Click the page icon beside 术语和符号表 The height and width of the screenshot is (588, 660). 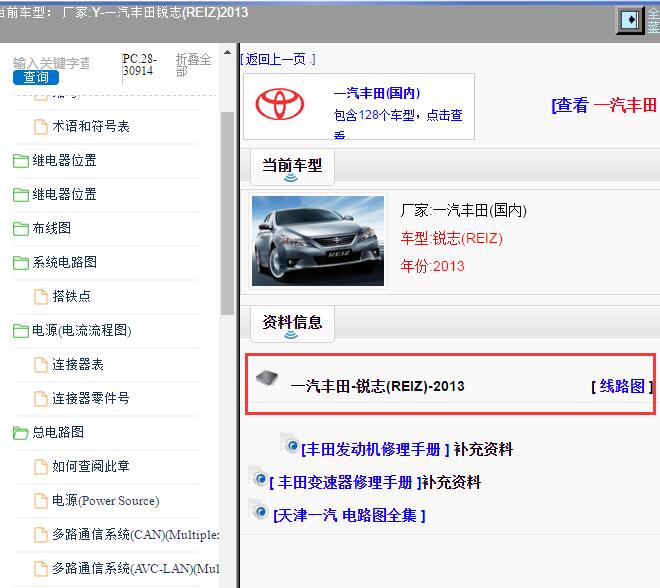41,127
